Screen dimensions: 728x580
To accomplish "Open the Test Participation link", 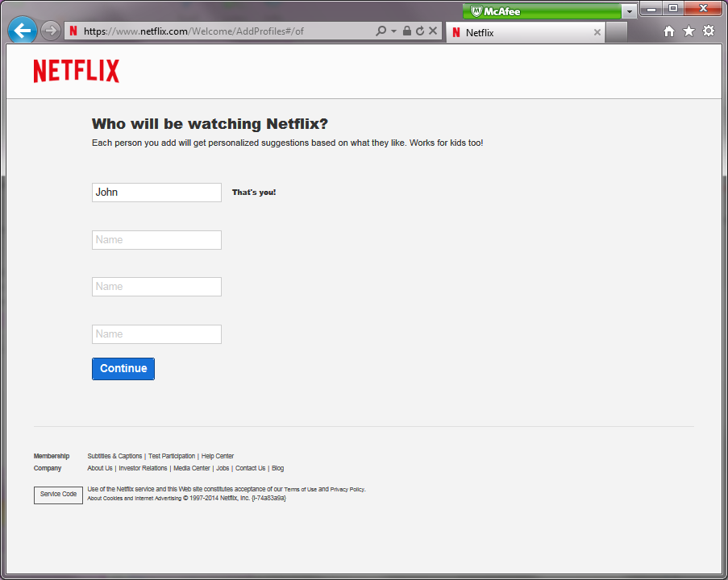I will tap(172, 456).
